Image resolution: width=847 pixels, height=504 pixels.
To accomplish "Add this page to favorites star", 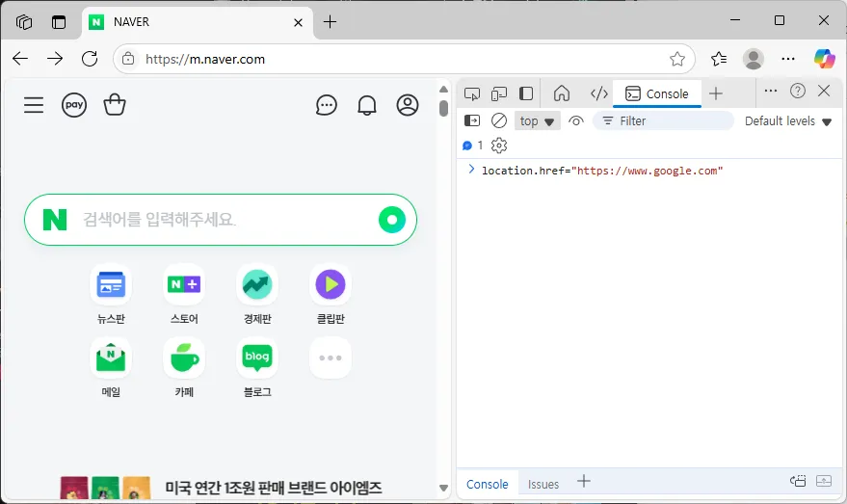I will 677,59.
